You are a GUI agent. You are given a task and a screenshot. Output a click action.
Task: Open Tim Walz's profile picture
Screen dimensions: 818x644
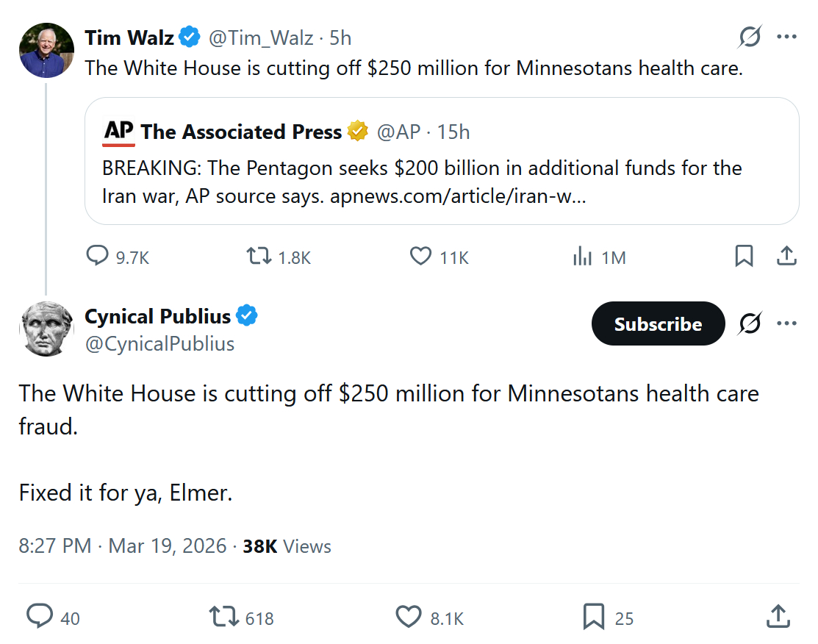[x=46, y=50]
